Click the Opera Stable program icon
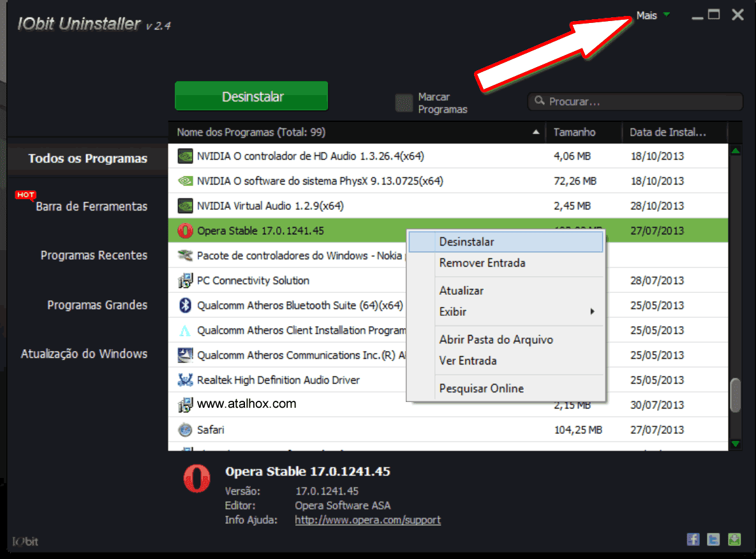This screenshot has height=559, width=756. 184,230
